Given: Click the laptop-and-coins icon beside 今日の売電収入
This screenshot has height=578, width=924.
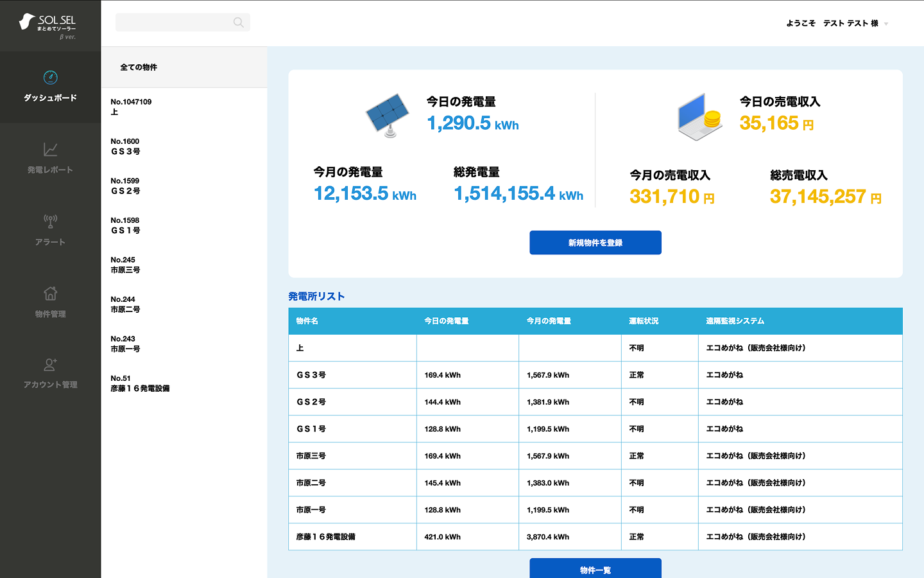Looking at the screenshot, I should 698,117.
